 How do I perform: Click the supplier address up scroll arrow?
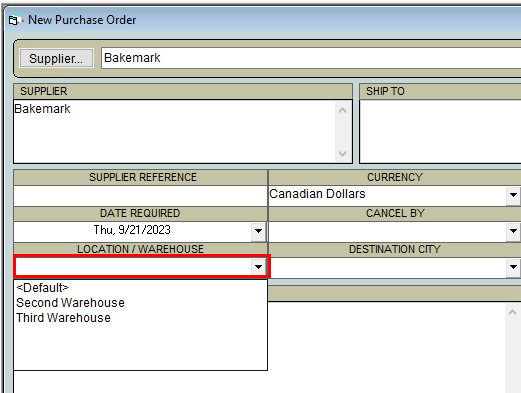[342, 110]
